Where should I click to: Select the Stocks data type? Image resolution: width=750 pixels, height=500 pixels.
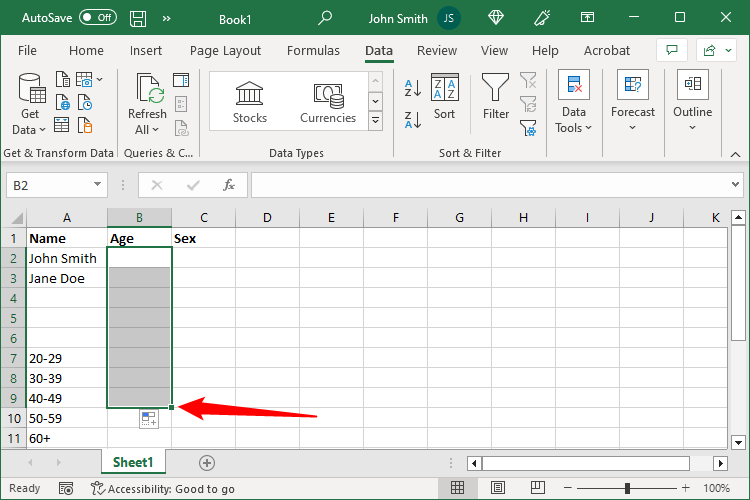tap(250, 102)
